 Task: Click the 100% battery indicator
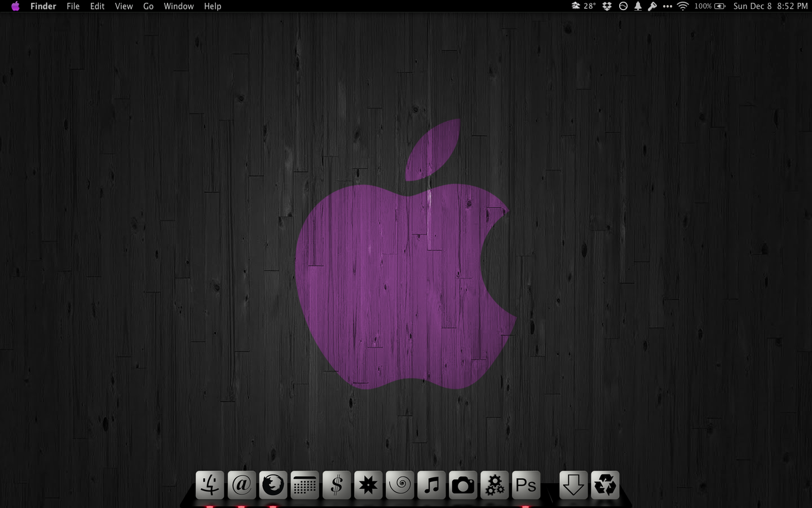710,6
